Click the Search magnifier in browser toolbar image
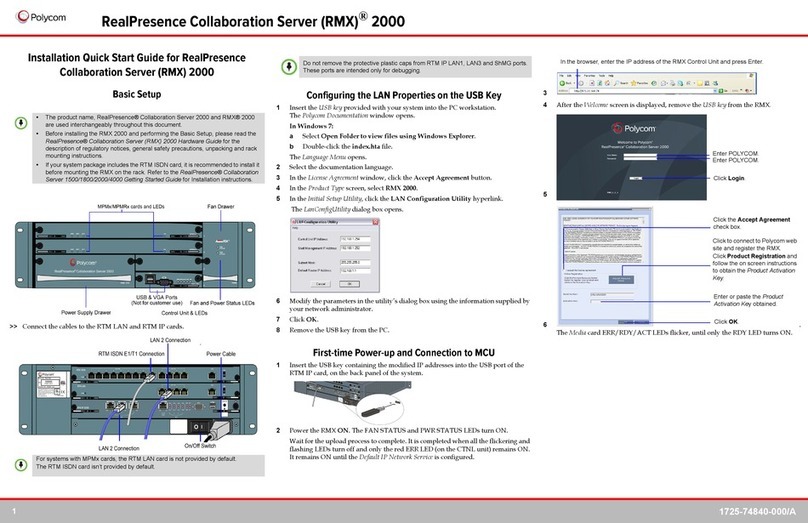The image size is (808, 523). click(616, 83)
